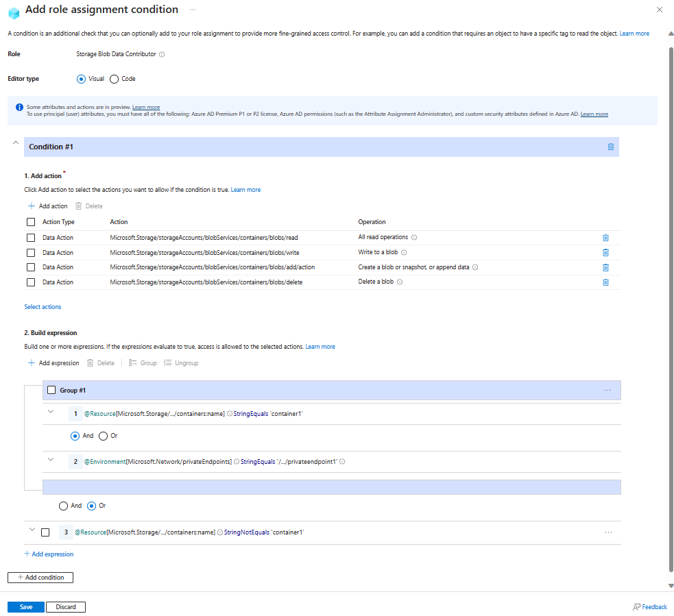Click the Ungroup toolbar button

[180, 362]
